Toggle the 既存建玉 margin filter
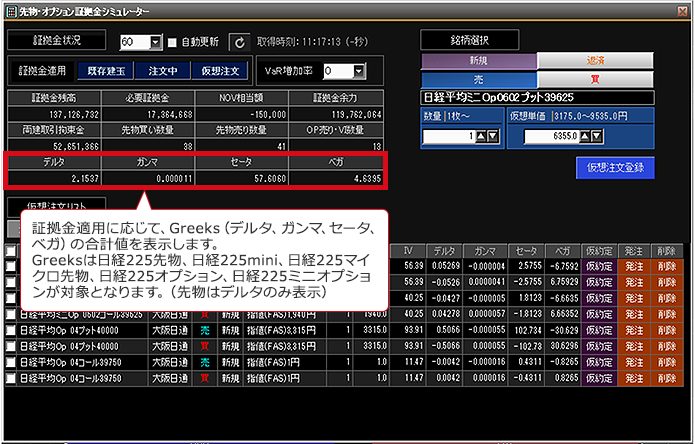Image resolution: width=694 pixels, height=444 pixels. tap(106, 71)
